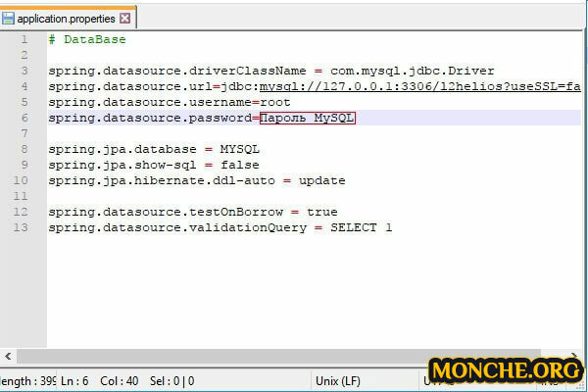Click the left arrow of horizontal scrollbar
Viewport: 588px width, 392px height.
click(8, 355)
